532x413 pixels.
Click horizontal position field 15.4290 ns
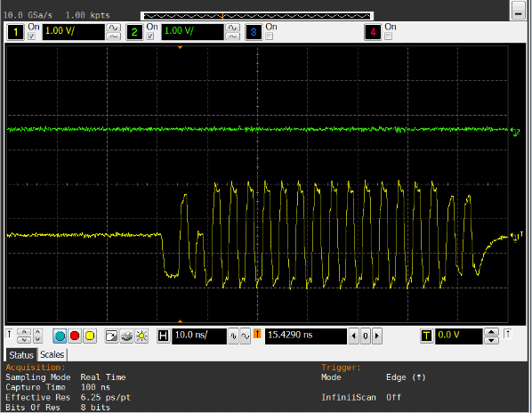click(306, 336)
